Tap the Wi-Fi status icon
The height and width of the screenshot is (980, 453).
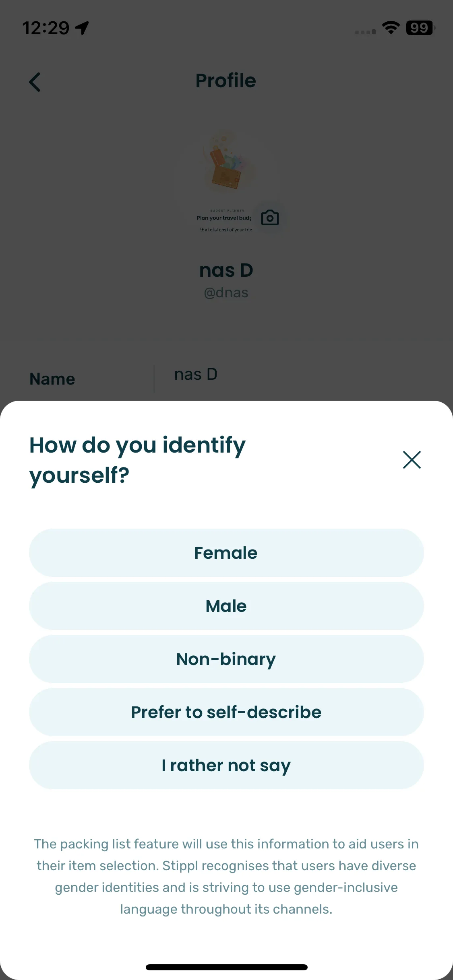click(391, 28)
